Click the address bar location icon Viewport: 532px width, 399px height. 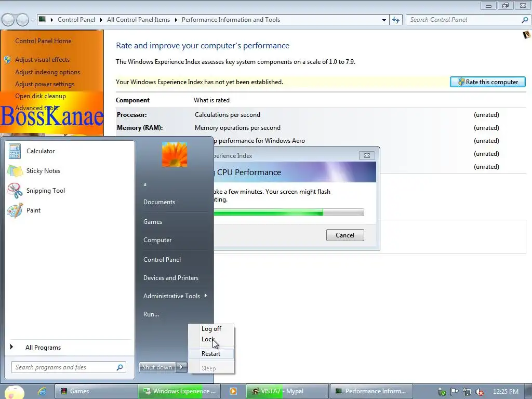43,19
